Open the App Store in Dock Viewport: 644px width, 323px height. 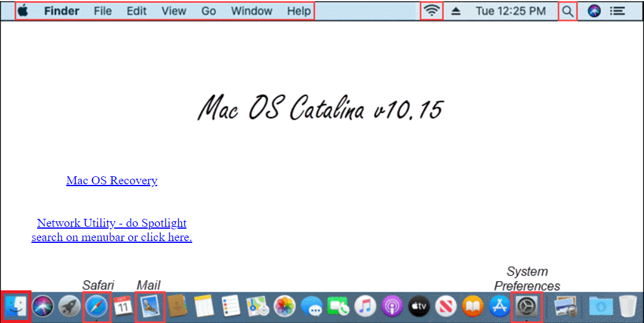499,306
